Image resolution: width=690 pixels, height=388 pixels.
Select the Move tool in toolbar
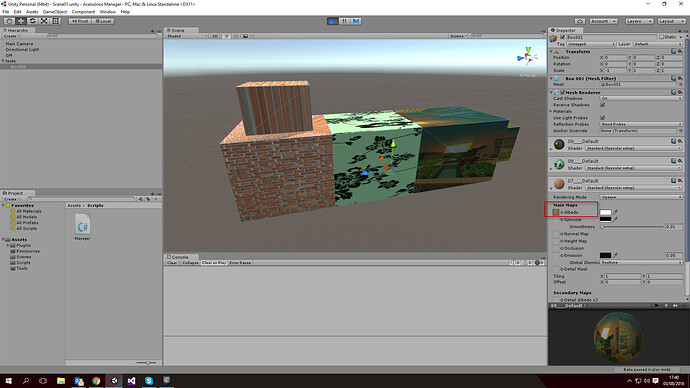point(21,21)
